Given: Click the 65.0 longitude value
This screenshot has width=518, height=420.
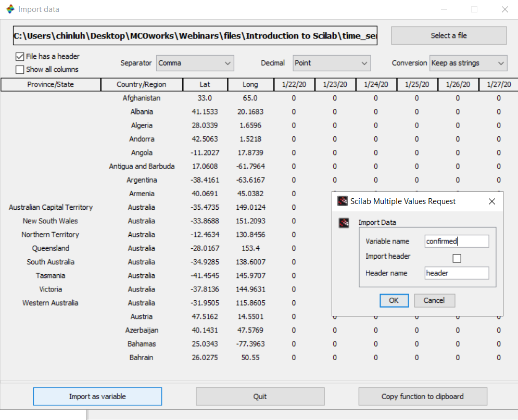Looking at the screenshot, I should point(250,98).
